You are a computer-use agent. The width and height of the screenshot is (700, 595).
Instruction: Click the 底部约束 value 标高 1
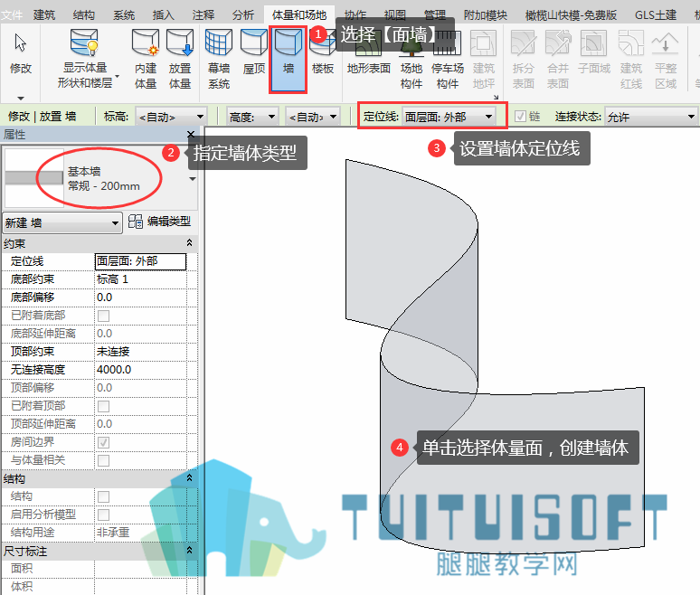tap(140, 279)
